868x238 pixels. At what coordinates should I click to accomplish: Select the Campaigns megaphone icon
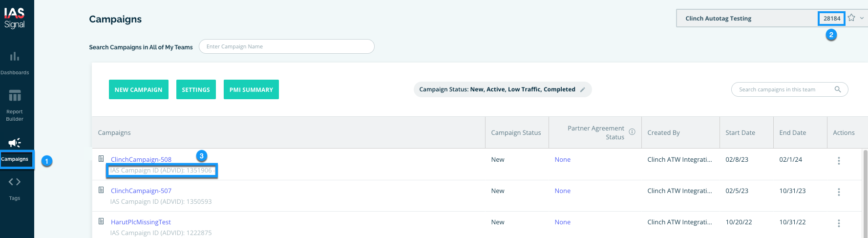[x=15, y=142]
